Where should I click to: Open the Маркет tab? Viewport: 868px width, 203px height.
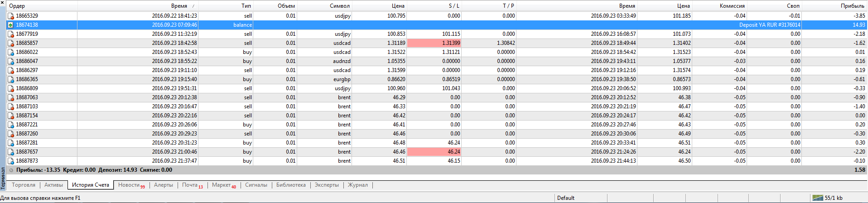coord(224,185)
